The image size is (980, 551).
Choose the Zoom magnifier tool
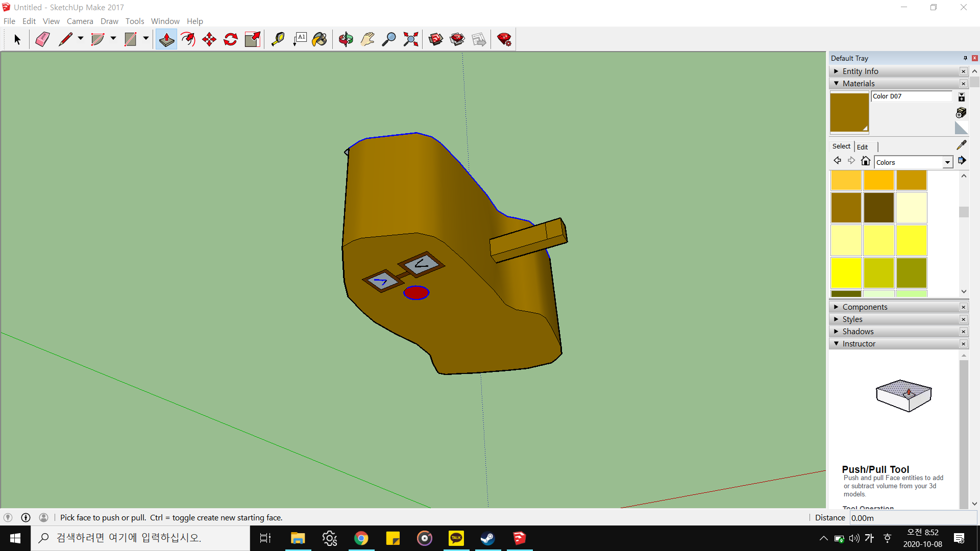click(389, 39)
